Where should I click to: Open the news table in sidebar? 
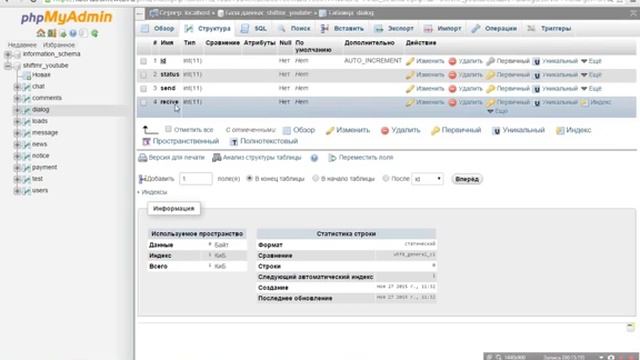click(x=40, y=144)
